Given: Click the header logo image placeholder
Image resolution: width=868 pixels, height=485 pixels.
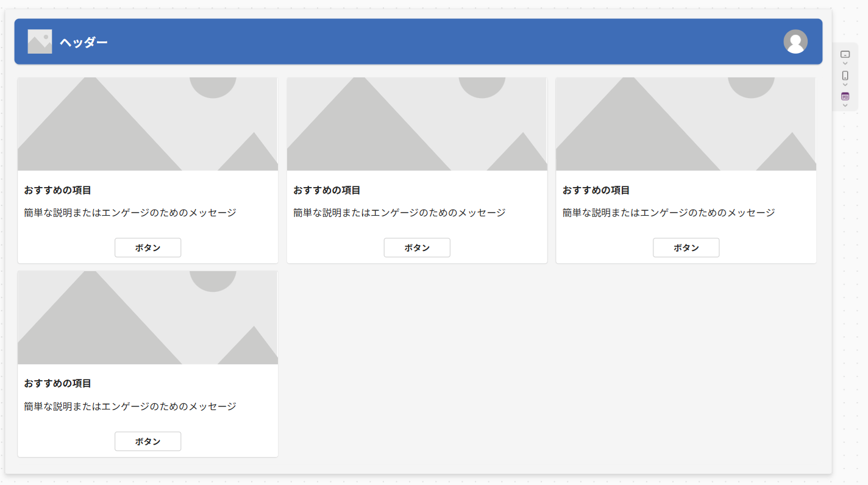Looking at the screenshot, I should point(40,41).
